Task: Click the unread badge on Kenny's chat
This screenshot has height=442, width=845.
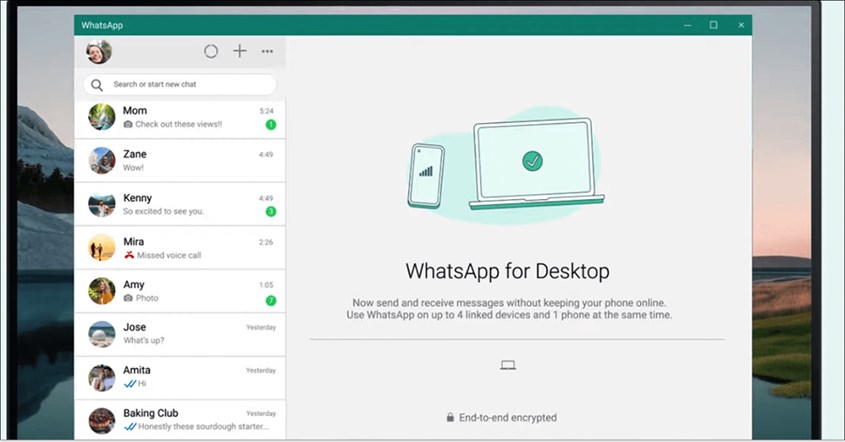Action: [x=271, y=212]
